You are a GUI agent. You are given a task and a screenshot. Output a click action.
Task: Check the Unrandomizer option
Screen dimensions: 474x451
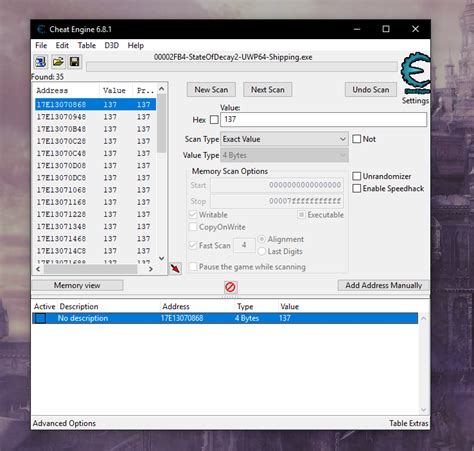357,176
